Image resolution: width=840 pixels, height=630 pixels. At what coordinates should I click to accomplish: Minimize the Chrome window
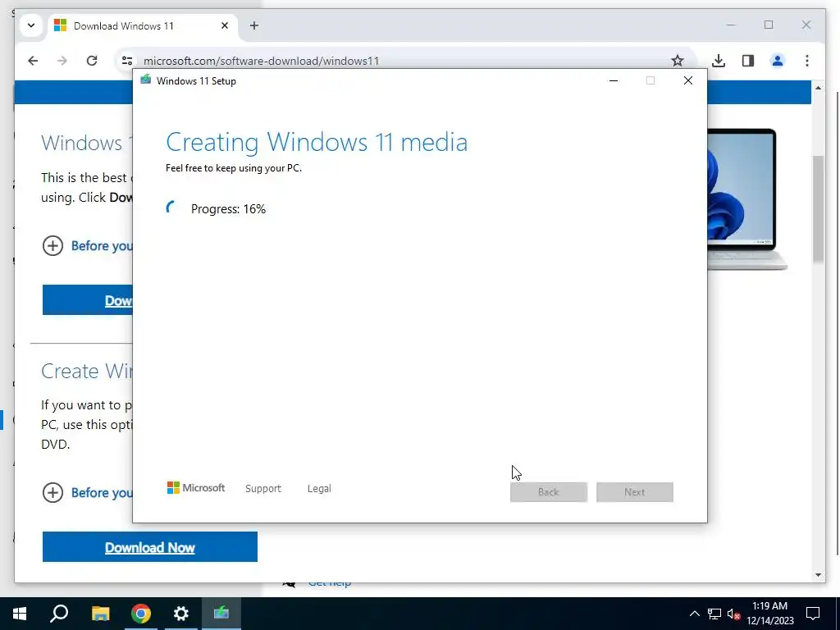[x=731, y=25]
